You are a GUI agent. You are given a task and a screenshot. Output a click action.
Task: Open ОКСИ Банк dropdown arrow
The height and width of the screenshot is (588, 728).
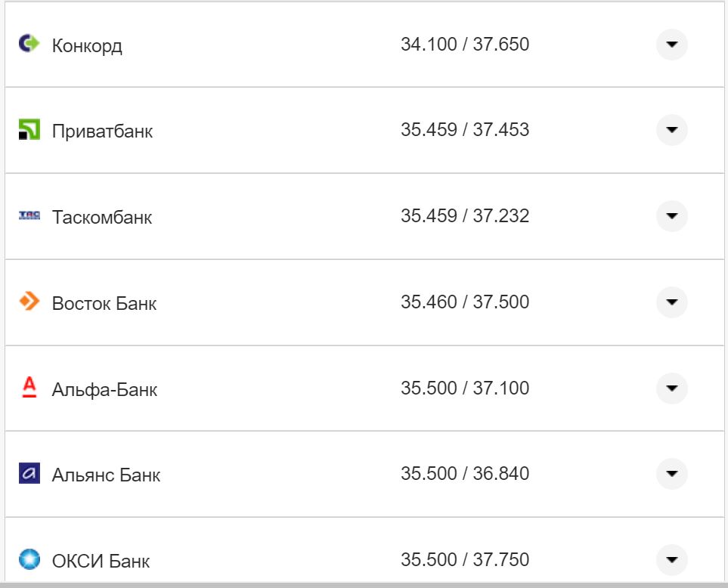[671, 560]
